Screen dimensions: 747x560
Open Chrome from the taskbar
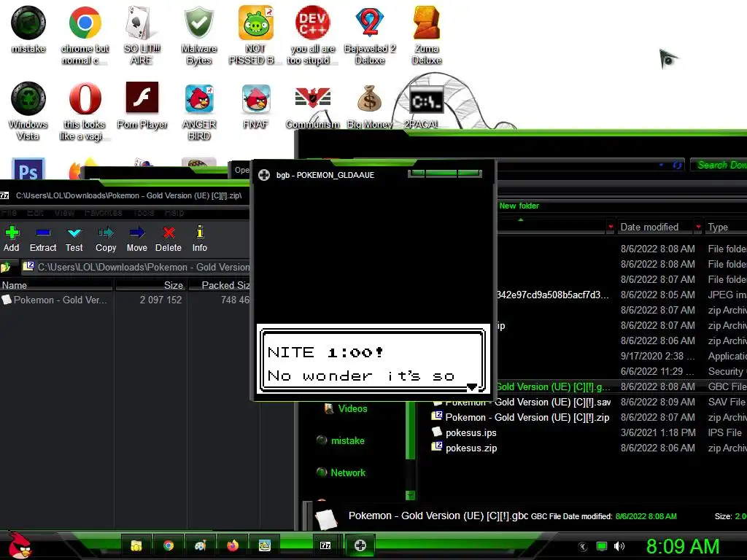click(x=169, y=545)
